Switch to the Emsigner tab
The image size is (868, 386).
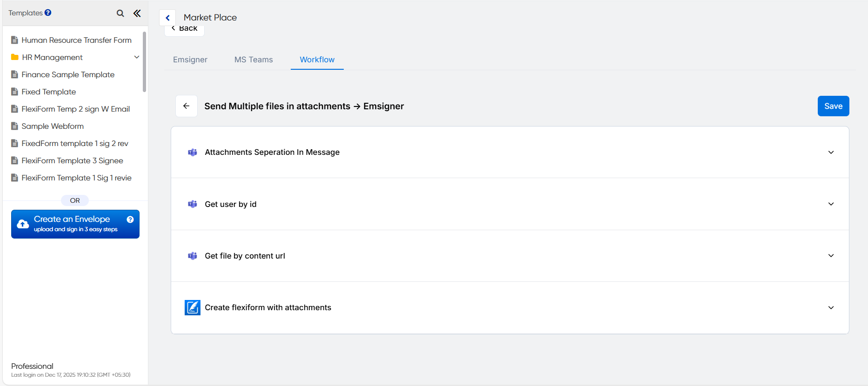pyautogui.click(x=190, y=60)
